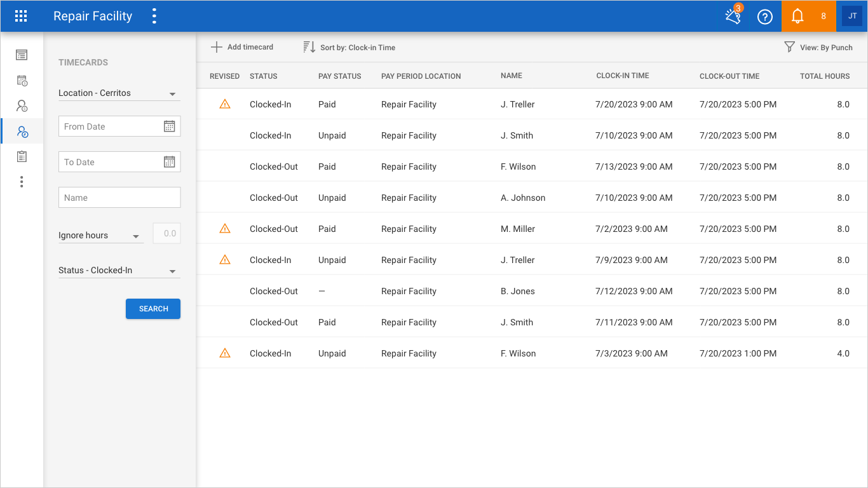Open the sidebar clipboard icon
868x488 pixels.
pos(22,156)
